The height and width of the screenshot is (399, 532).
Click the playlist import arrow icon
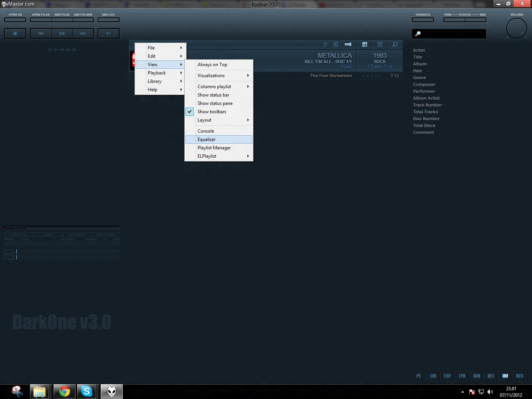pos(336,44)
